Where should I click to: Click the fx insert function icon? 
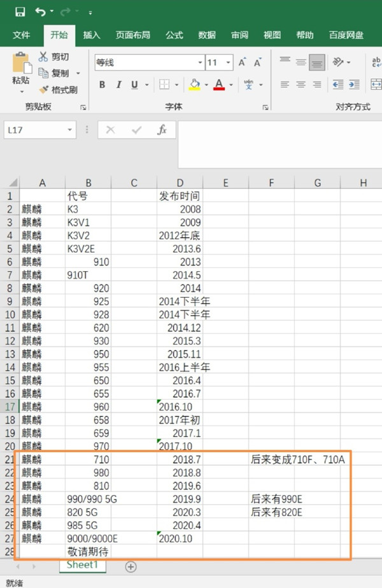pos(162,130)
